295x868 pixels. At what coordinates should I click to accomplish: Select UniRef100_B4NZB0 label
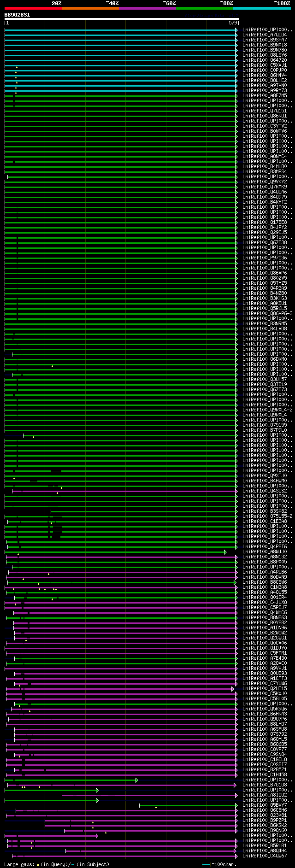[265, 293]
